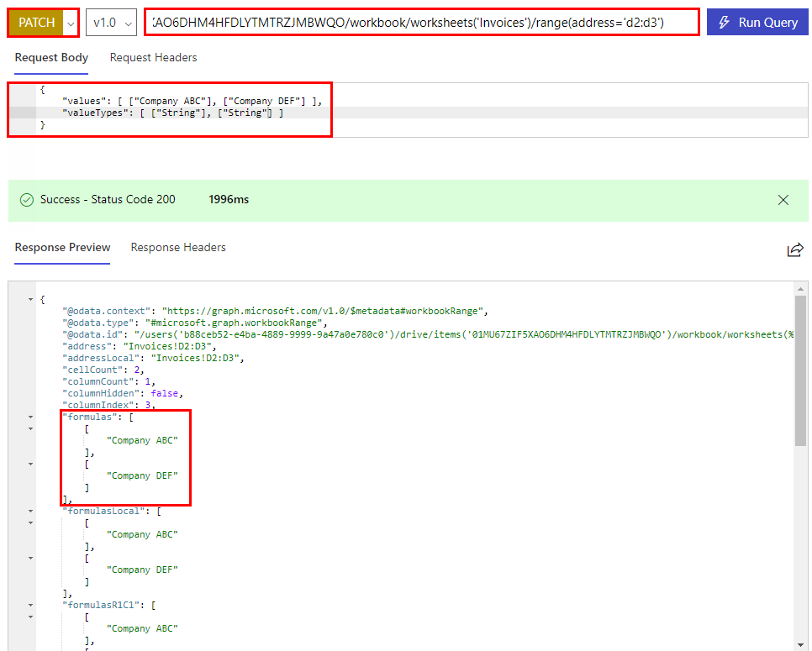Viewport: 812px width, 651px height.
Task: Collapse the "formulas" array fold arrow
Action: (x=31, y=417)
